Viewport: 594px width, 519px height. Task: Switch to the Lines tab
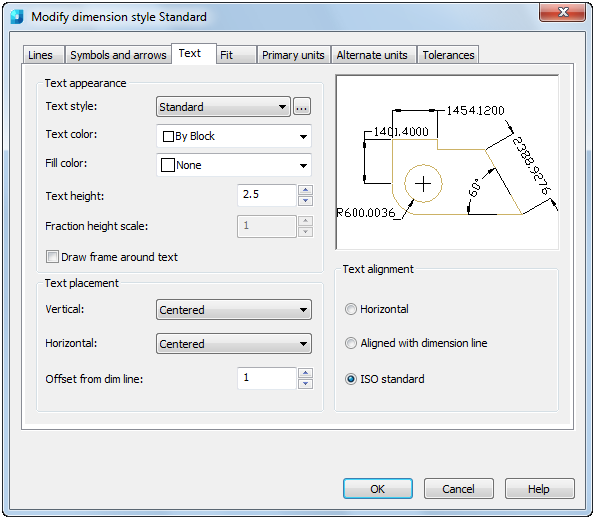click(x=43, y=55)
